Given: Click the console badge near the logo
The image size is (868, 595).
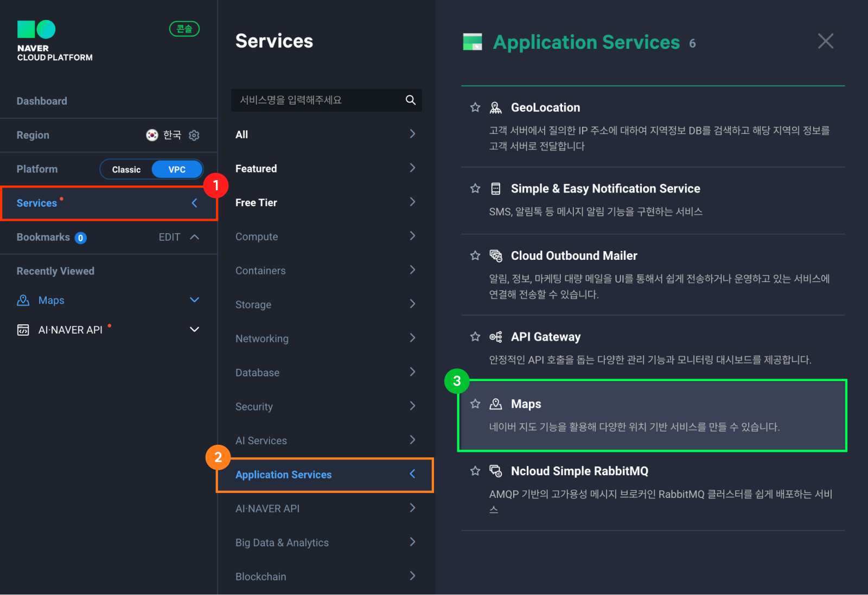Looking at the screenshot, I should coord(184,29).
